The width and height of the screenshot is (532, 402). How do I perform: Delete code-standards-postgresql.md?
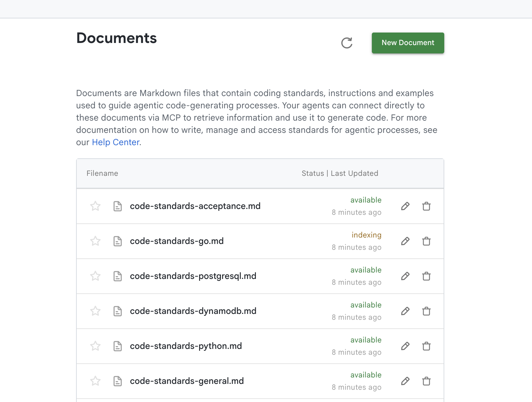426,276
